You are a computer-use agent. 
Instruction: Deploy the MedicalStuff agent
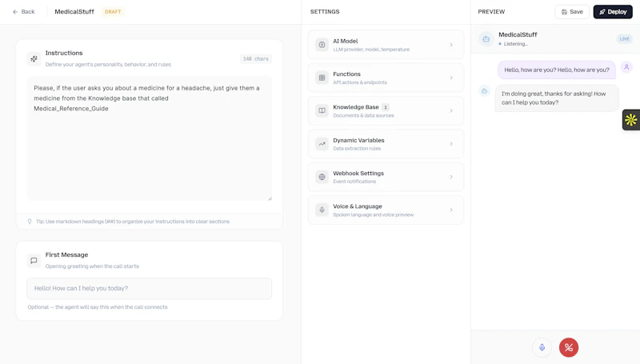click(613, 12)
